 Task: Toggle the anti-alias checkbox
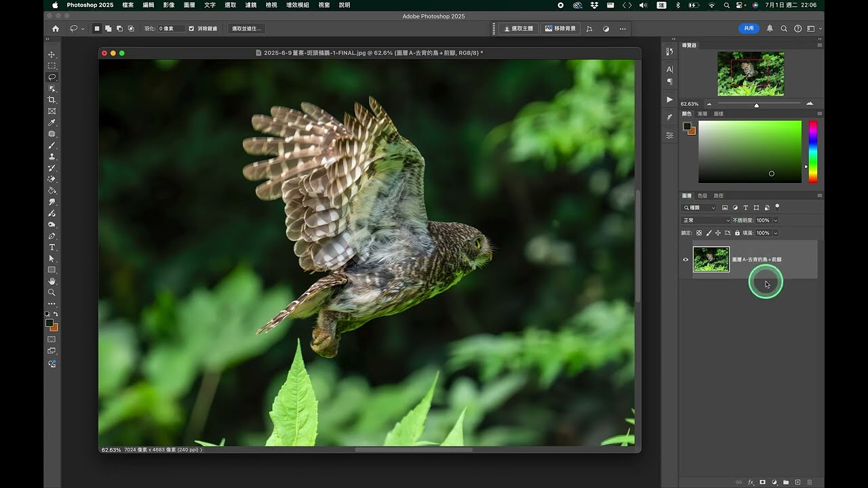pos(191,28)
